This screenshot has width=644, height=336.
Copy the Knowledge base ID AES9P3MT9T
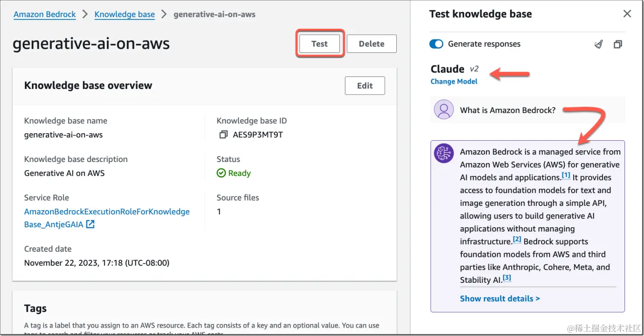click(224, 135)
